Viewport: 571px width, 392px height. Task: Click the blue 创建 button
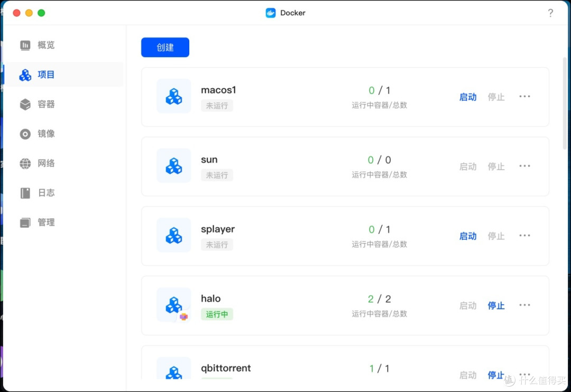[165, 48]
